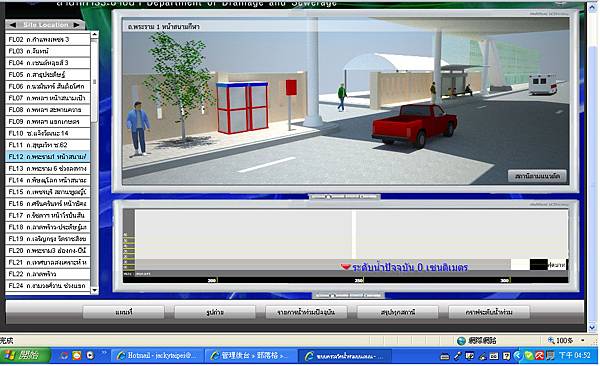Viewport: 600px width, 366px height.
Task: Click the right arrow beside Site Location
Action: [x=77, y=25]
